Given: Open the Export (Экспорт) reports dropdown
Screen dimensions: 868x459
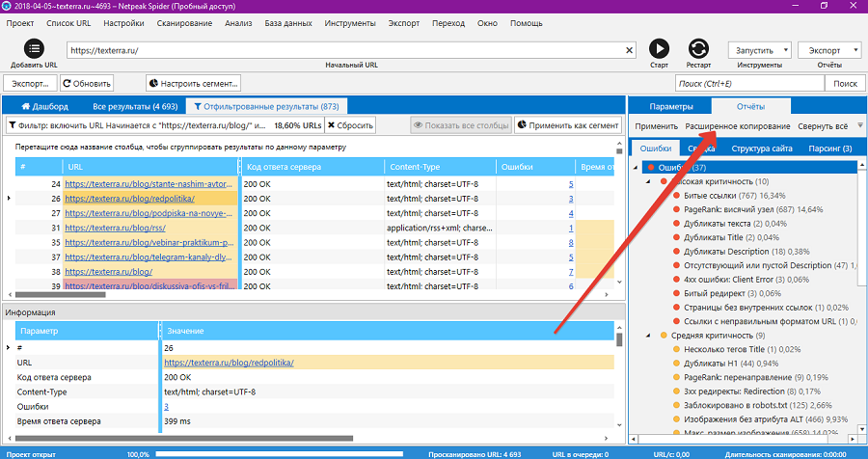Looking at the screenshot, I should [829, 50].
